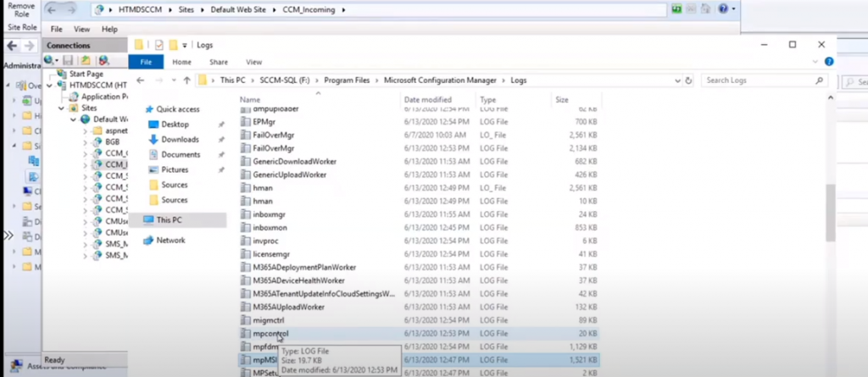Open IIS Manager Help menu
The image size is (868, 377).
(x=109, y=29)
